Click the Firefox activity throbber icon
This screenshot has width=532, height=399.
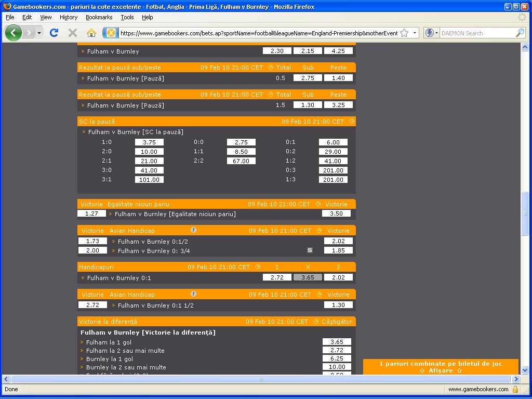(x=522, y=17)
